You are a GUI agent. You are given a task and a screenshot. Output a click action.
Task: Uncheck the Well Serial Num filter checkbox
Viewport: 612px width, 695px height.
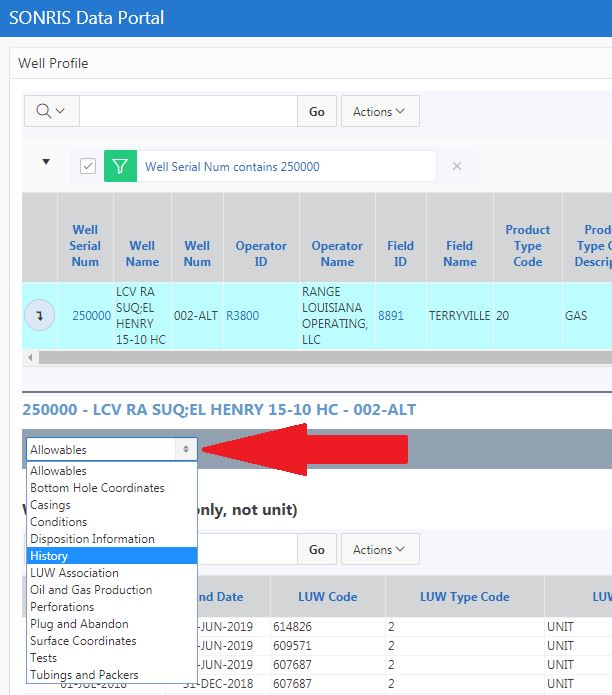[x=88, y=166]
